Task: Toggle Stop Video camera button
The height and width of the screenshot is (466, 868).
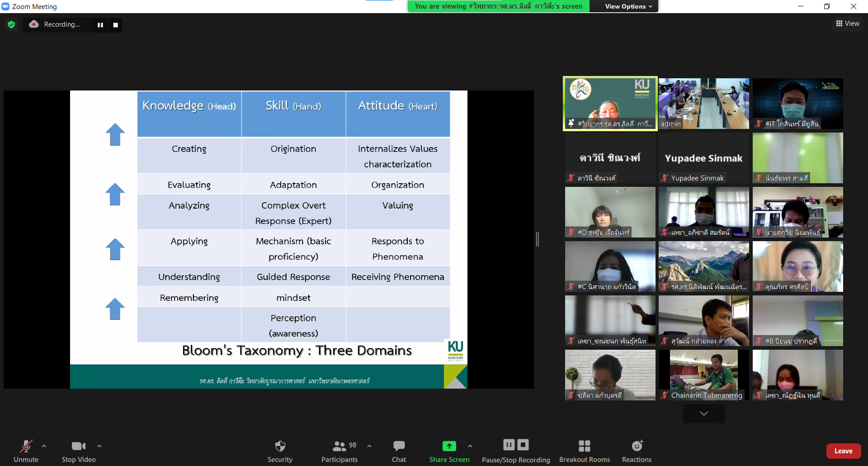Action: tap(78, 447)
